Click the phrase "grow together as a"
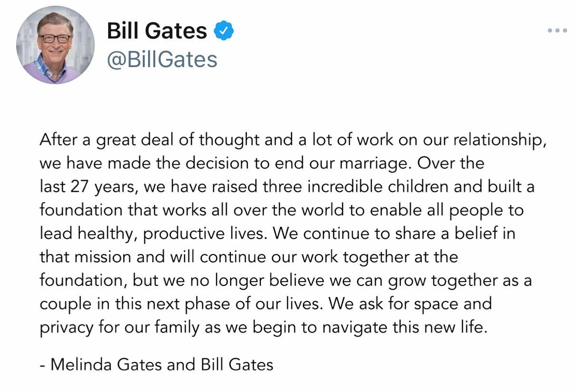Viewport: 577px width, 392px height. click(x=460, y=281)
